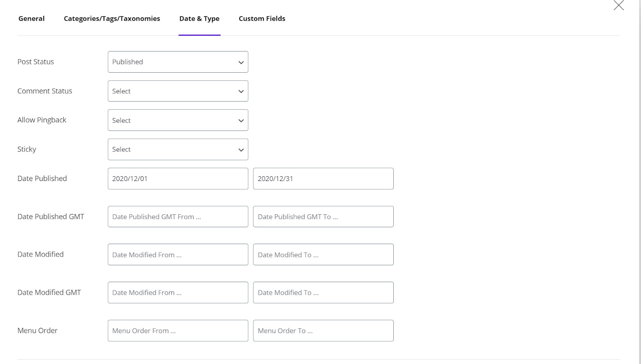Click Date Published from field 2020/12/01

point(178,179)
